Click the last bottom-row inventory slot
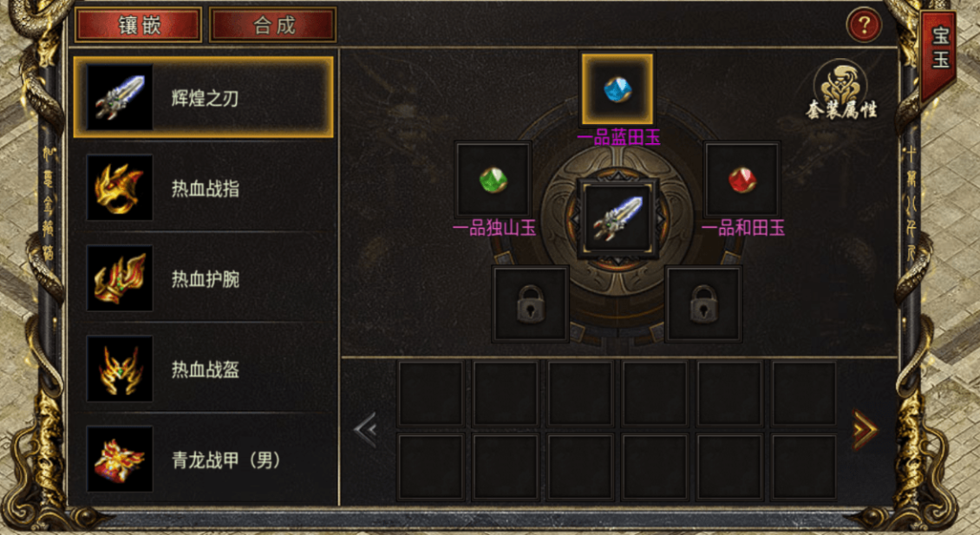This screenshot has width=980, height=535. [804, 466]
